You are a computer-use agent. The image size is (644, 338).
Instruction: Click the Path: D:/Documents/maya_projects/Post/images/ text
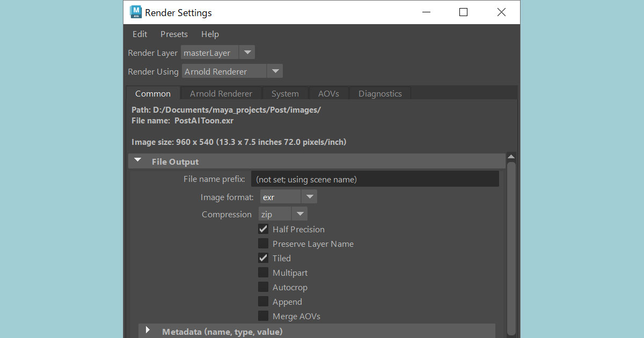(x=226, y=110)
